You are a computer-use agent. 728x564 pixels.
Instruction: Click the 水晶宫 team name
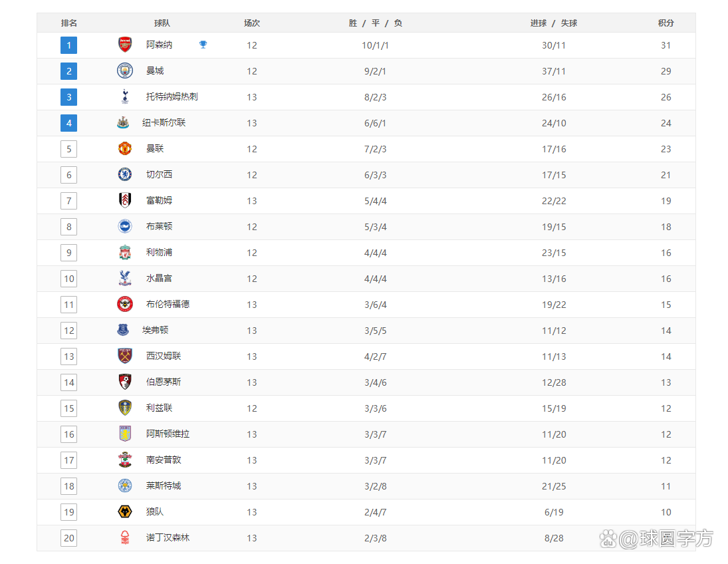click(x=160, y=278)
